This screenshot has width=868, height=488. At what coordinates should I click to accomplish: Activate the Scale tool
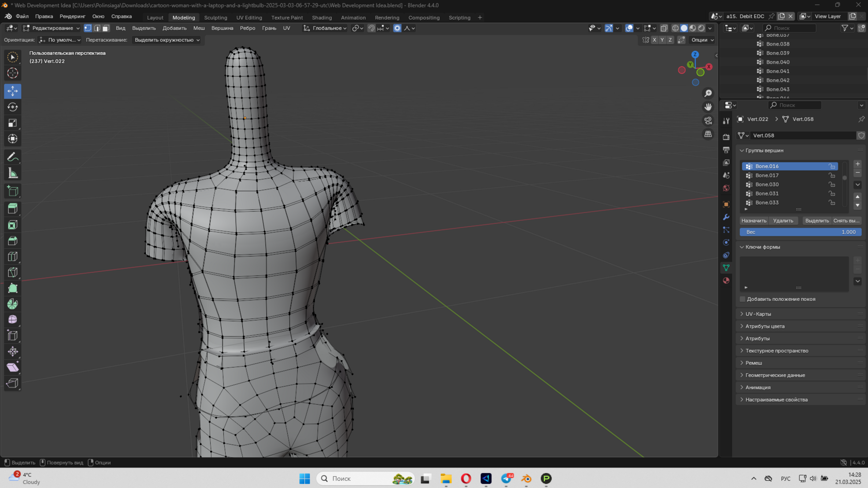click(x=12, y=123)
